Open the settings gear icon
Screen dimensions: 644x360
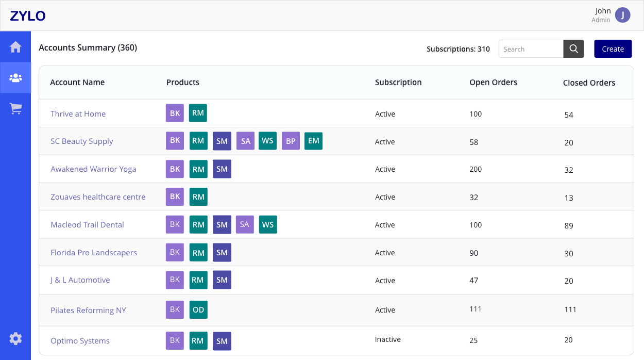pyautogui.click(x=15, y=339)
